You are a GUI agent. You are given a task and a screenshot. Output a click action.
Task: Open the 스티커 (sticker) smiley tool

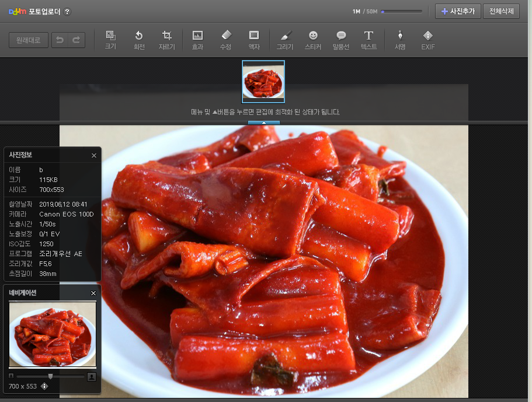pyautogui.click(x=313, y=40)
